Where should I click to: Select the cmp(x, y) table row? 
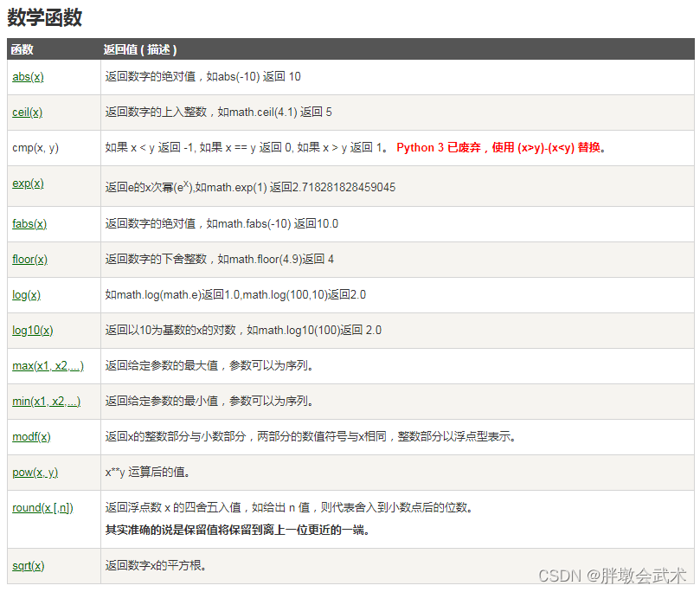tap(346, 147)
